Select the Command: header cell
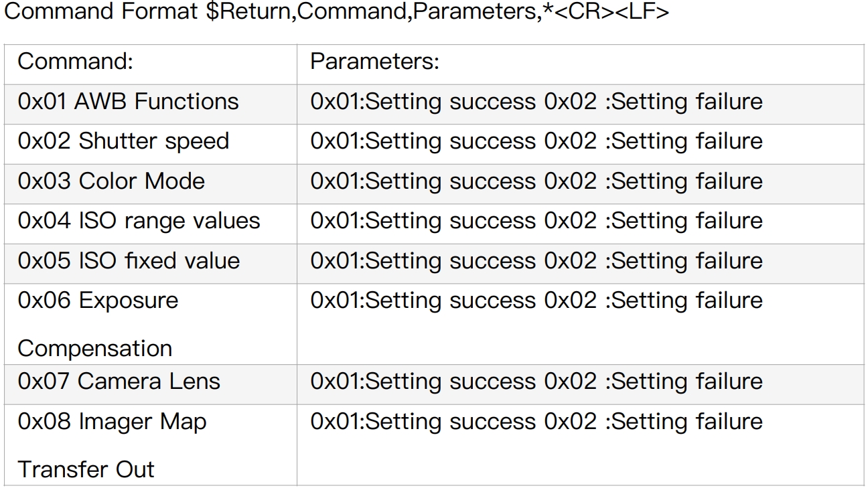868x490 pixels. 76,62
